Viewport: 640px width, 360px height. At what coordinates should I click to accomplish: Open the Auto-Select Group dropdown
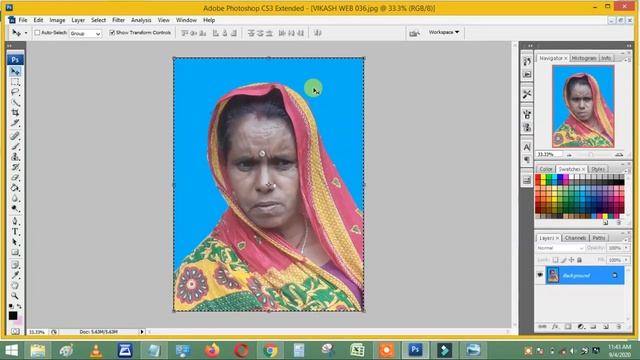coord(85,33)
